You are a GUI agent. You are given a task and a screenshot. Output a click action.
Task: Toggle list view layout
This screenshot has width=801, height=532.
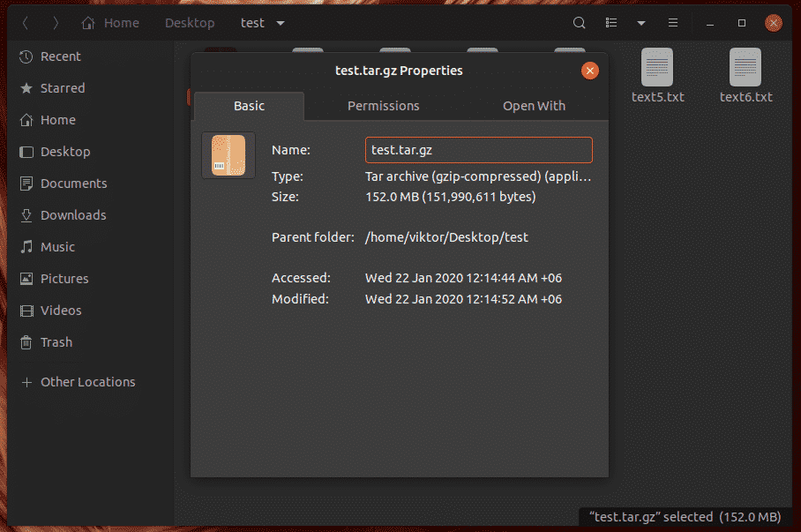pos(611,23)
